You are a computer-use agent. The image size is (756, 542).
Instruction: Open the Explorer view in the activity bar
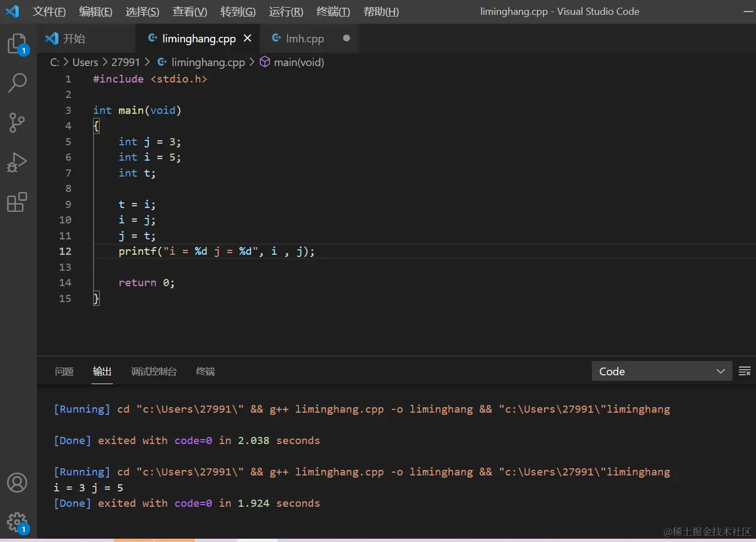pyautogui.click(x=17, y=43)
